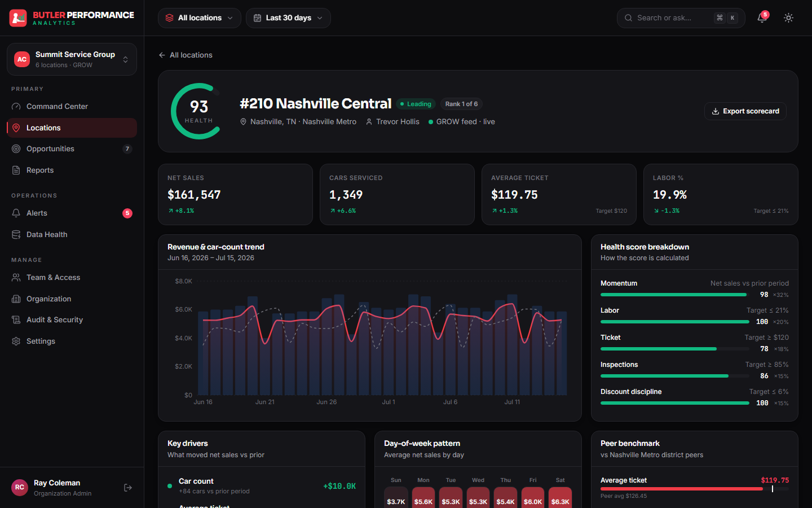
Task: Click the 7 count badge on Opportunities
Action: (127, 149)
